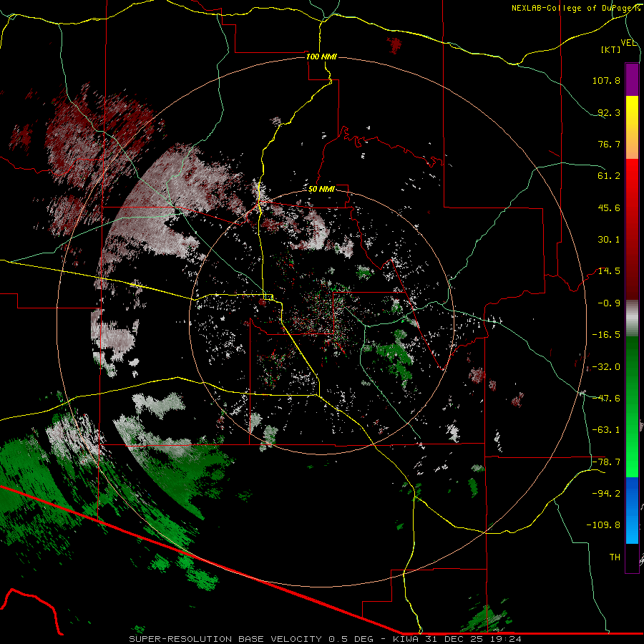Select the -78.7 scale value
Viewport: 644px width, 644px height.
pyautogui.click(x=606, y=462)
